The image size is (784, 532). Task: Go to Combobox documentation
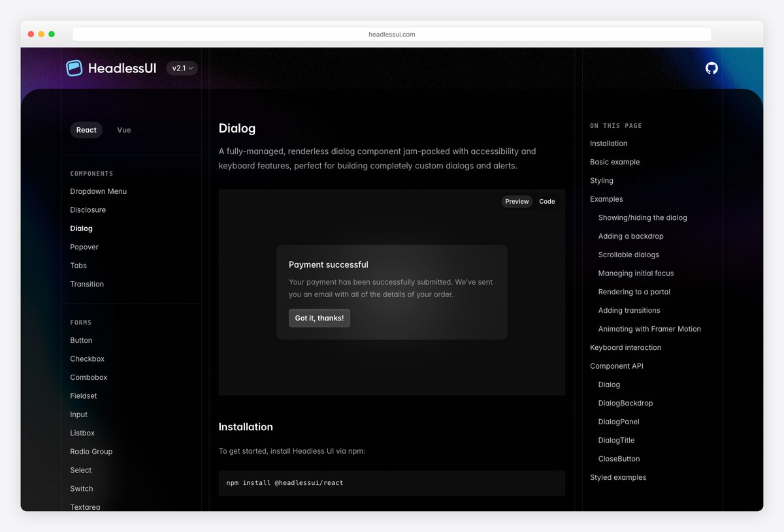click(89, 377)
